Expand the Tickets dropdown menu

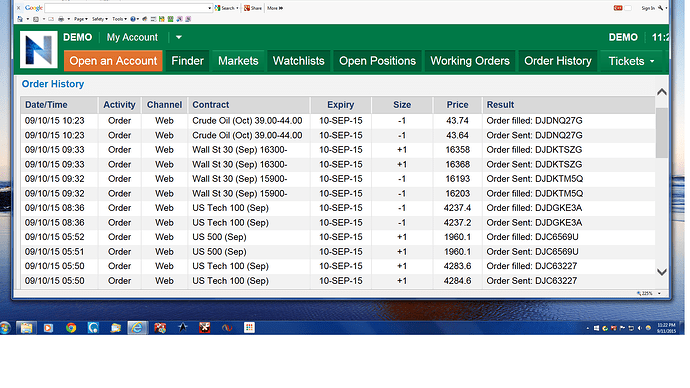[x=631, y=61]
